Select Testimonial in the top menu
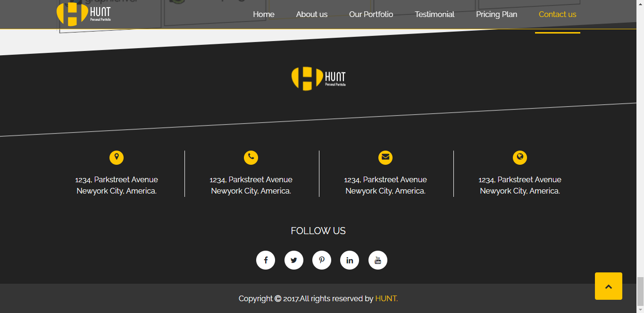The image size is (644, 313). click(x=435, y=14)
